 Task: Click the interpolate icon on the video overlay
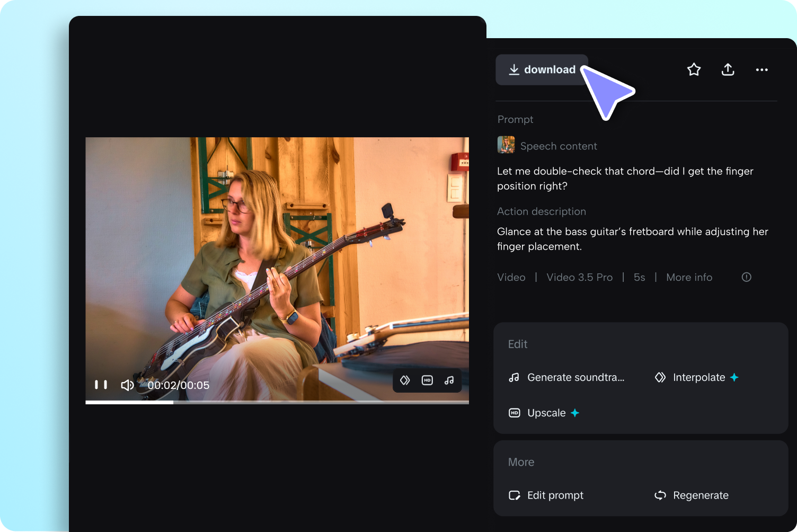pyautogui.click(x=405, y=380)
